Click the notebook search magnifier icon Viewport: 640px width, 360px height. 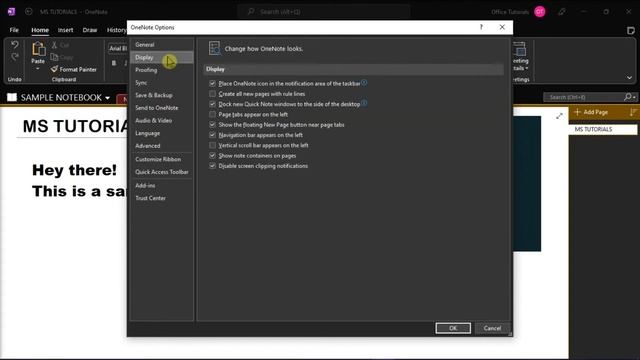628,97
